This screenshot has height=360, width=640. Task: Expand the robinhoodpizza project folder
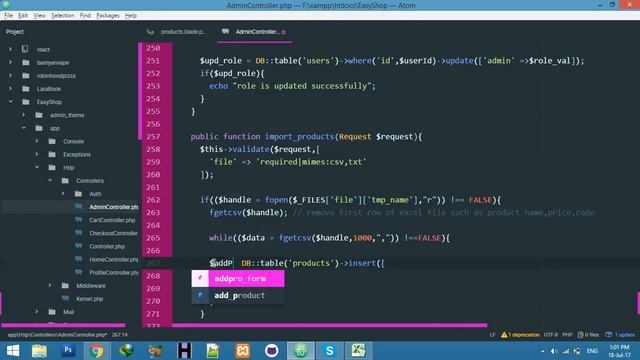10,76
